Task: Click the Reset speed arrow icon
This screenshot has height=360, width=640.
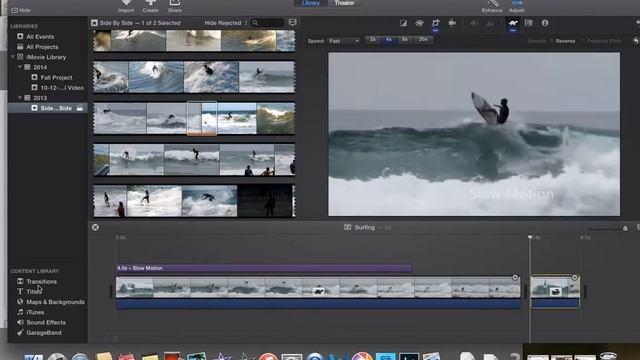Action: pos(636,41)
